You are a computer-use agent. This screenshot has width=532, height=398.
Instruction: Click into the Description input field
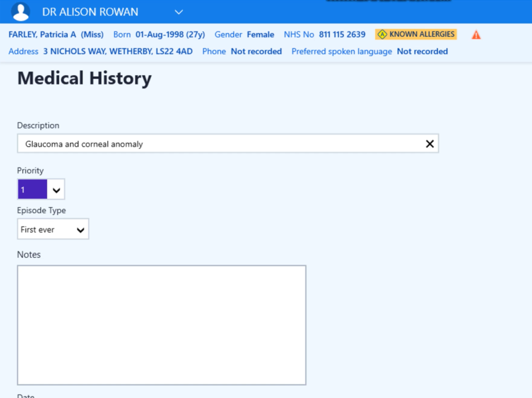[227, 143]
